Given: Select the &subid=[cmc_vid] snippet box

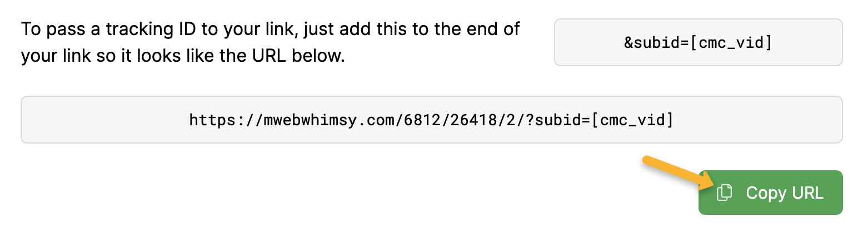Looking at the screenshot, I should click(698, 42).
